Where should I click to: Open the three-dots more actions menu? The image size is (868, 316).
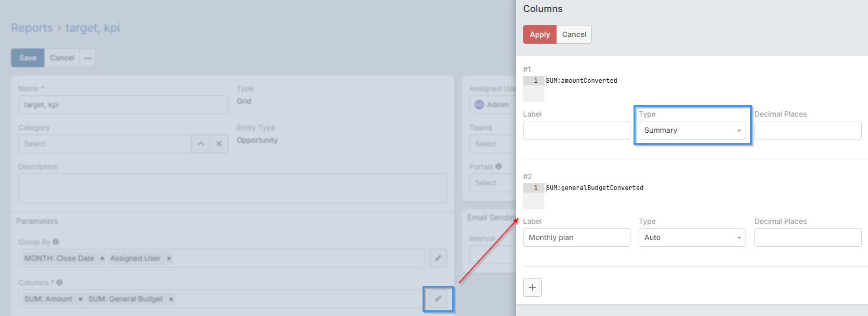[x=88, y=58]
